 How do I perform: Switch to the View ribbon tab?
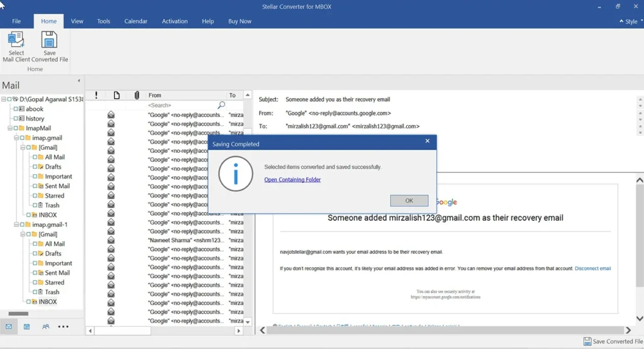coord(77,21)
